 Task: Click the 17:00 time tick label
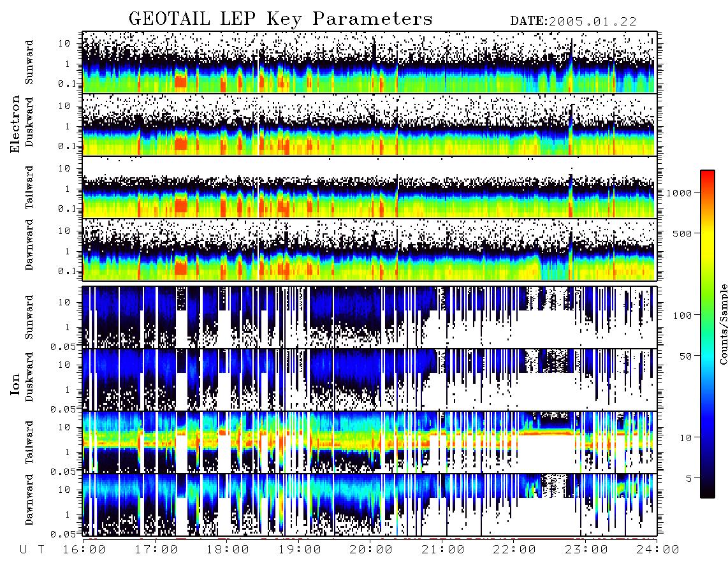tap(156, 550)
